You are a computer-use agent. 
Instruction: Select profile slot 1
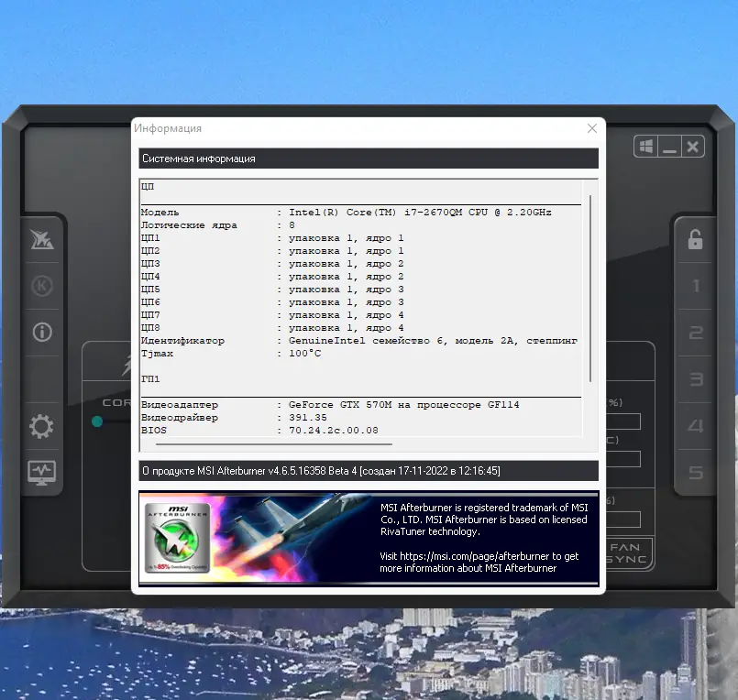tap(696, 286)
